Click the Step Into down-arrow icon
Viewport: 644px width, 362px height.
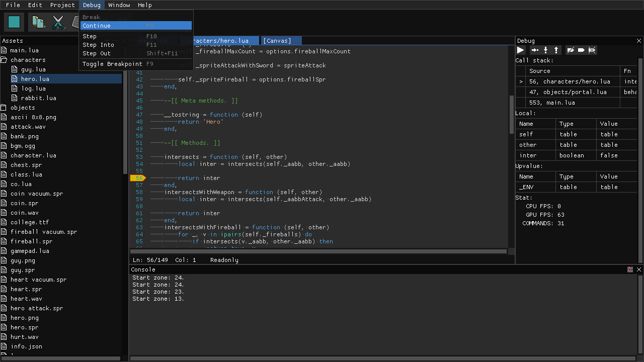point(545,50)
